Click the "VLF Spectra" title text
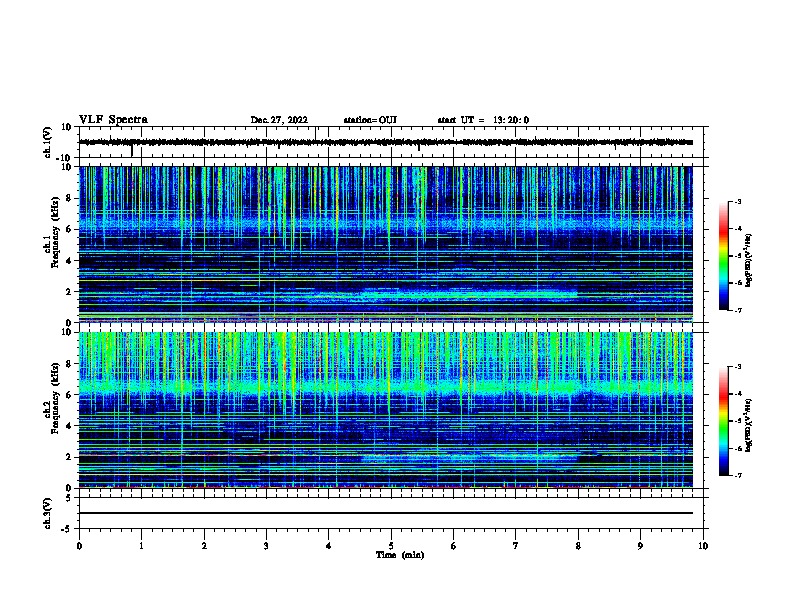Image resolution: width=792 pixels, height=612 pixels. coord(113,120)
